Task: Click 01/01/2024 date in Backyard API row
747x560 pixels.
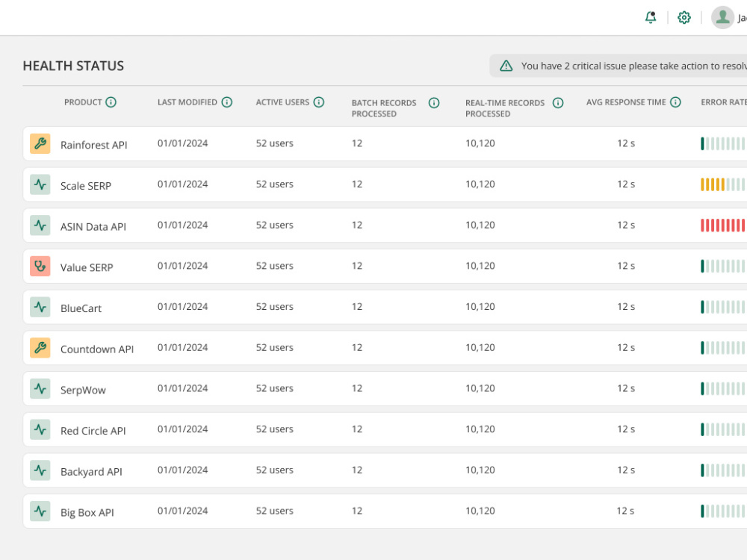Action: tap(183, 470)
